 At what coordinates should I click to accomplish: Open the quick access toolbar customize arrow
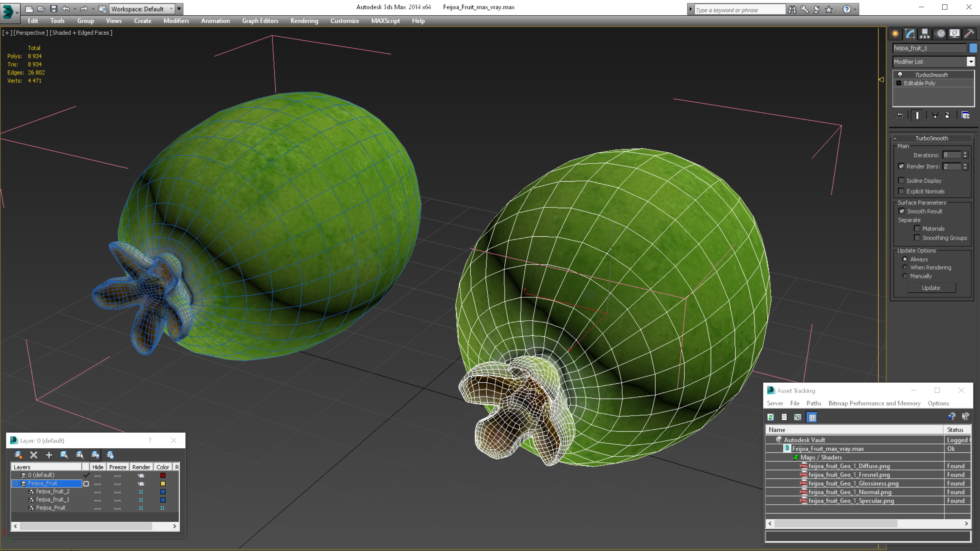coord(179,9)
